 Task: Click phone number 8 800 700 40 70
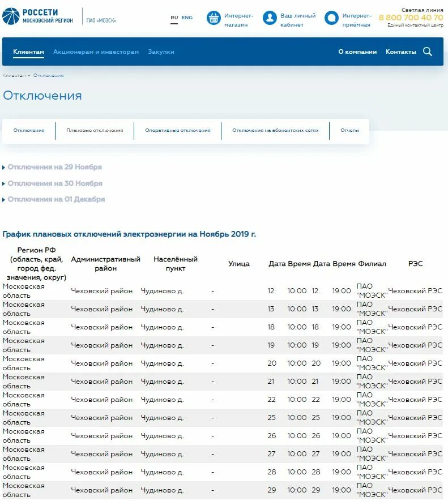click(411, 18)
